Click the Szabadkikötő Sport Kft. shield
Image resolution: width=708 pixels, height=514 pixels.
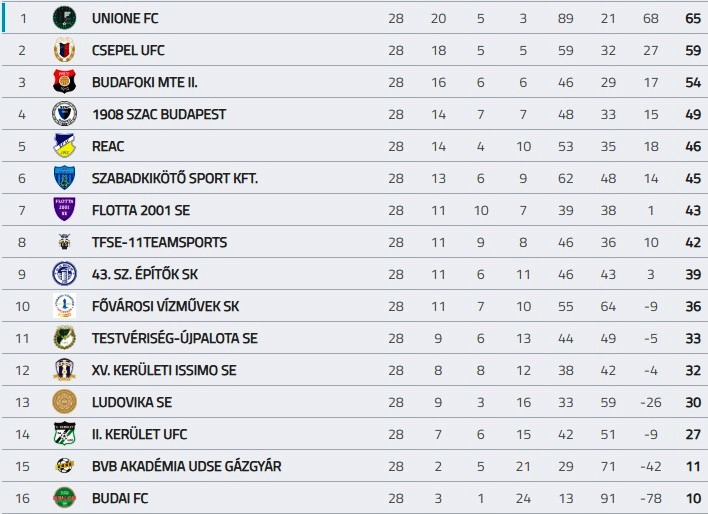[x=64, y=178]
